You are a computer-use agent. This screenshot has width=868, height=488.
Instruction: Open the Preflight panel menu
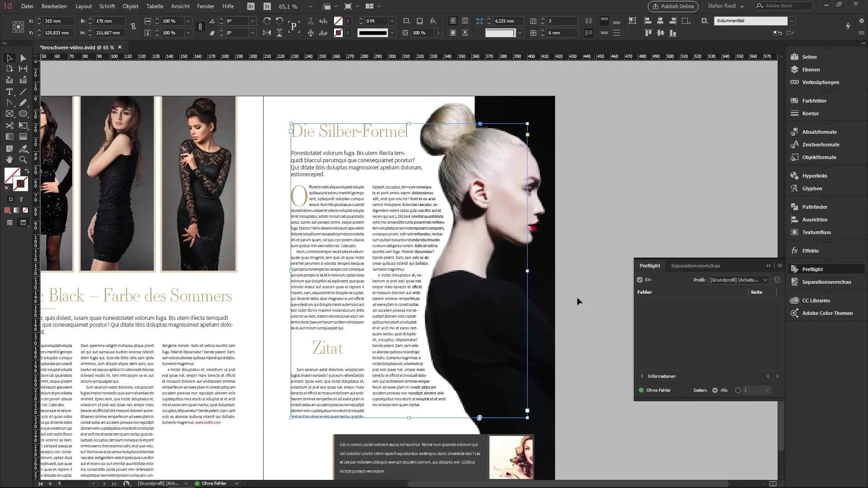(779, 266)
